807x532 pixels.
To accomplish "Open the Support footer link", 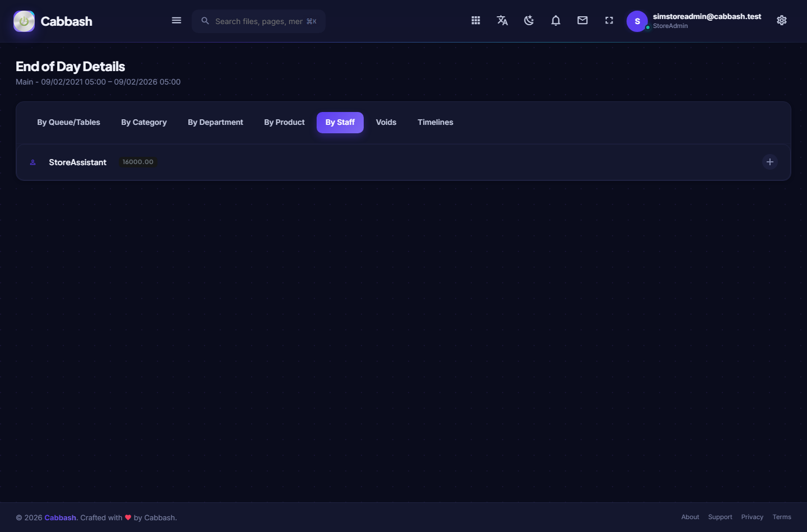I will point(720,517).
